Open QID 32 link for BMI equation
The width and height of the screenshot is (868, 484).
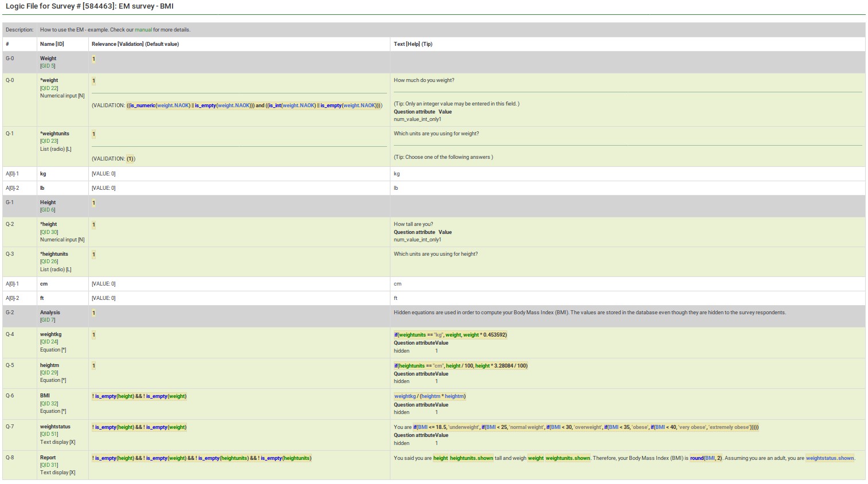click(49, 404)
